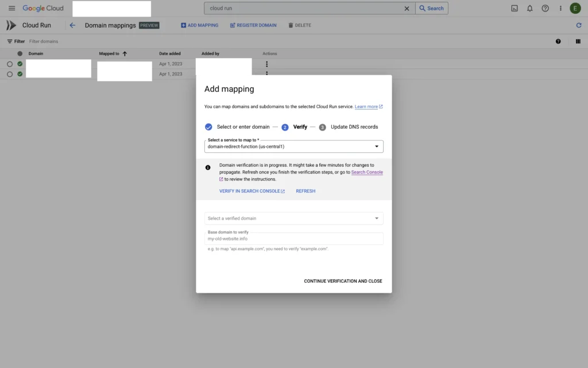
Task: Select the second domain row radio button
Action: coord(10,74)
